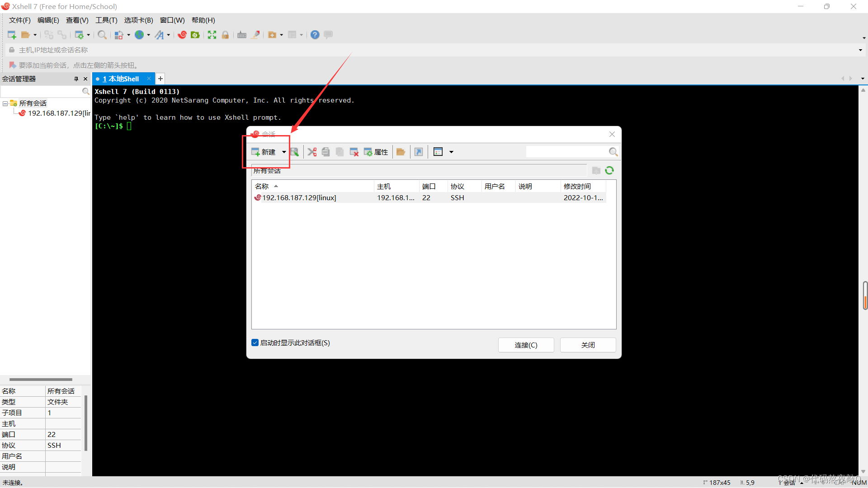Toggle the pin on the 会话管理器 panel

tap(76, 79)
